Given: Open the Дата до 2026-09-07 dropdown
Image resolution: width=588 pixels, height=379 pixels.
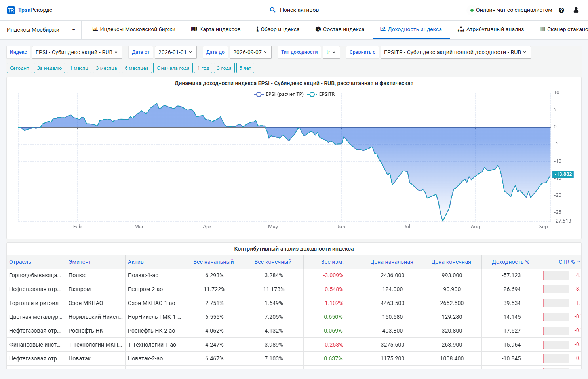Looking at the screenshot, I should pos(250,52).
